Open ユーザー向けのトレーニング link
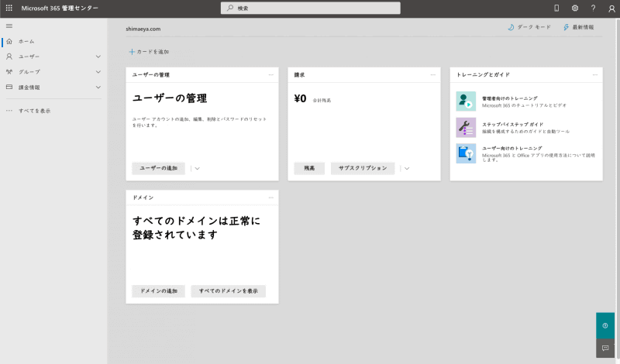This screenshot has height=364, width=620. pyautogui.click(x=511, y=149)
